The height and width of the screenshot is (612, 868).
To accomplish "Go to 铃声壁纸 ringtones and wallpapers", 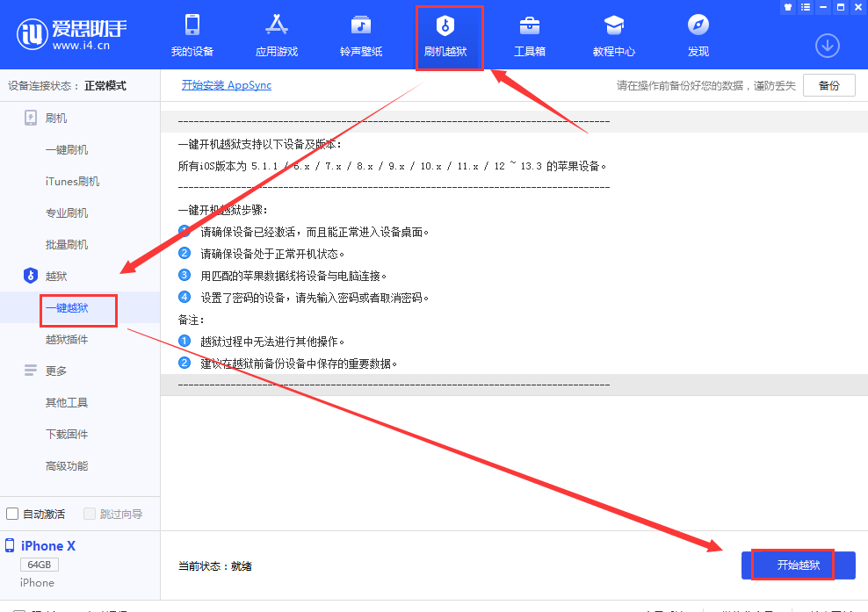I will tap(360, 35).
